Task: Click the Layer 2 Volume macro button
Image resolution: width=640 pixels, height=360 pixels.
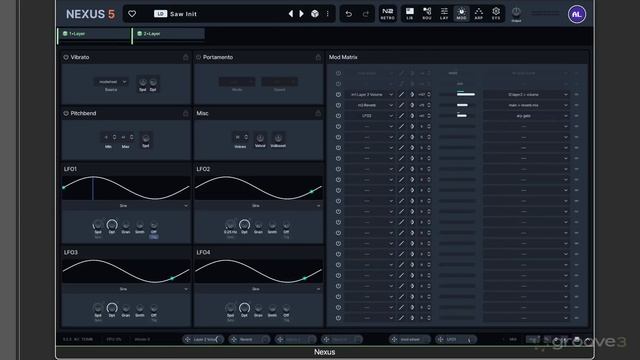Action: pyautogui.click(x=203, y=339)
